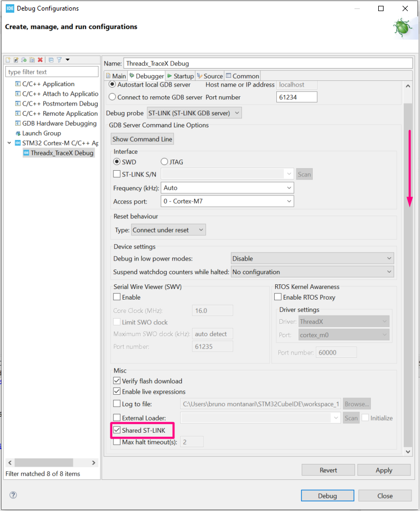Click the New prototype configuration icon
420x511 pixels.
point(16,60)
